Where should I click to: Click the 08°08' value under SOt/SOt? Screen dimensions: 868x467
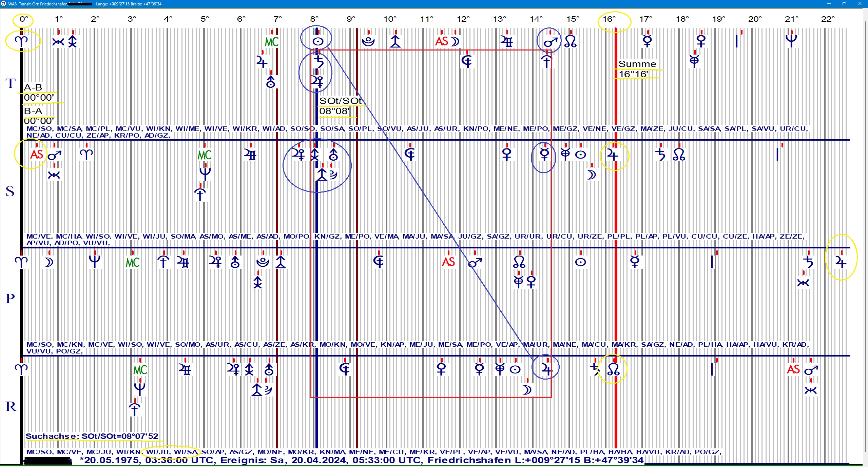(334, 111)
